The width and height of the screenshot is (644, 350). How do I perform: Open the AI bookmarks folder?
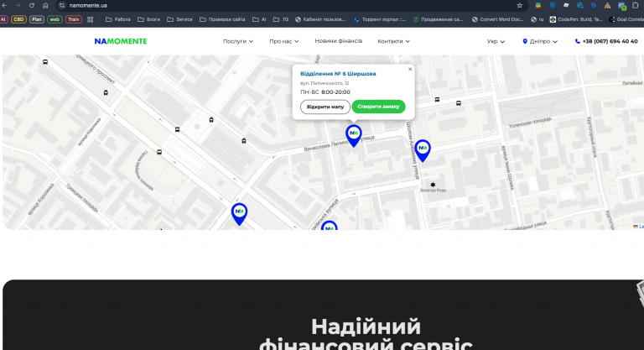(259, 19)
